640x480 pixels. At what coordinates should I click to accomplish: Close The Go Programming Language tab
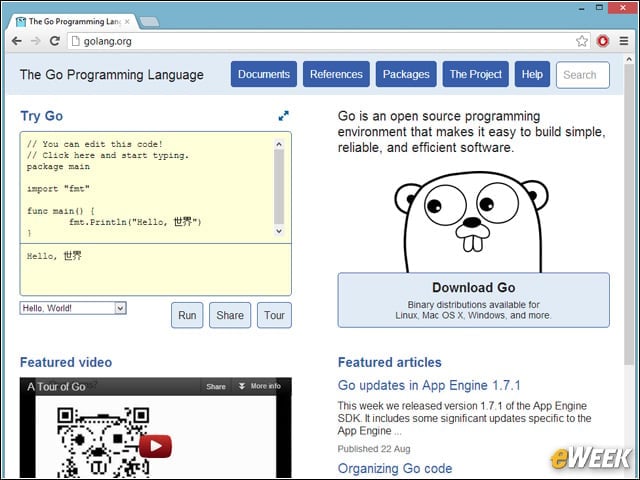[x=127, y=22]
